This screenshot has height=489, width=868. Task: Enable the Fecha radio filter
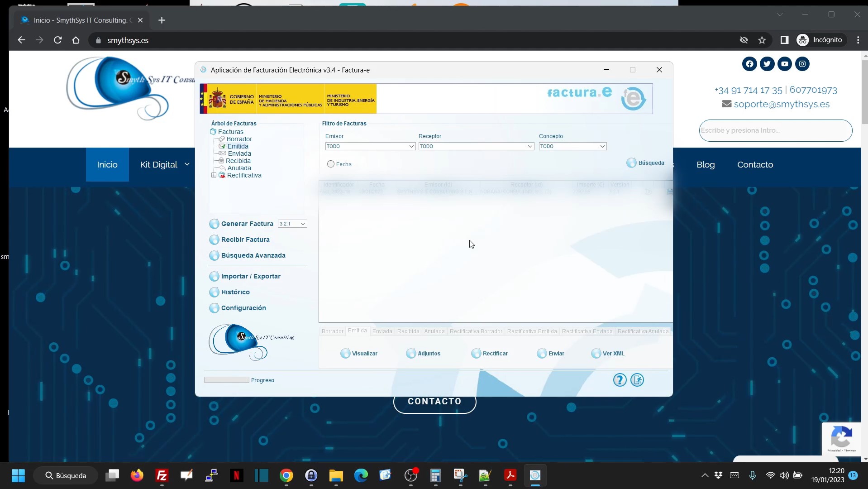(331, 164)
